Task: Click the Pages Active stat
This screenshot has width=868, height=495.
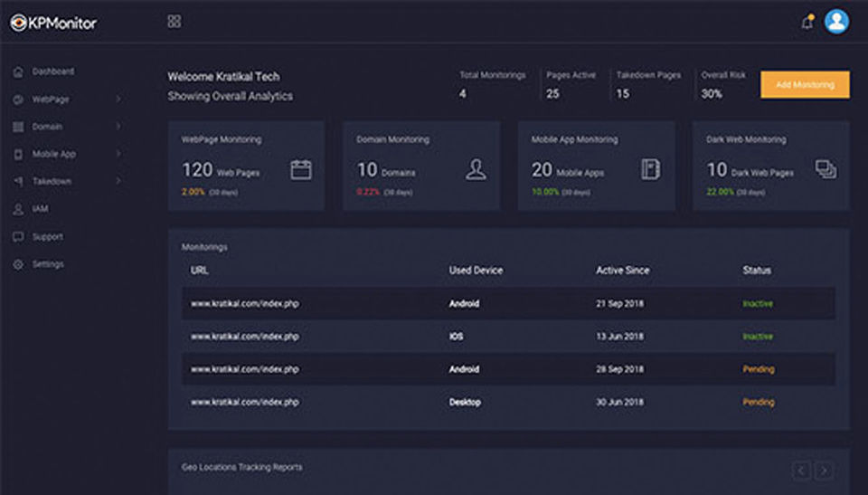Action: (571, 84)
